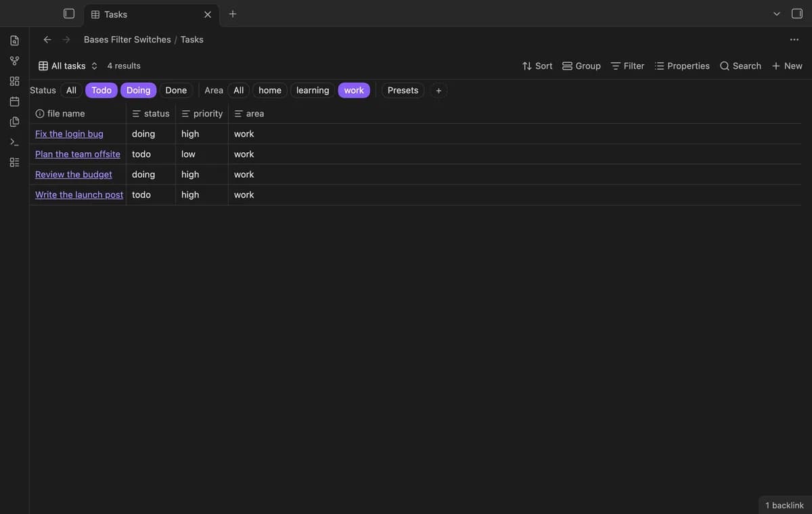This screenshot has height=514, width=812.
Task: Open the Properties menu
Action: coord(682,66)
